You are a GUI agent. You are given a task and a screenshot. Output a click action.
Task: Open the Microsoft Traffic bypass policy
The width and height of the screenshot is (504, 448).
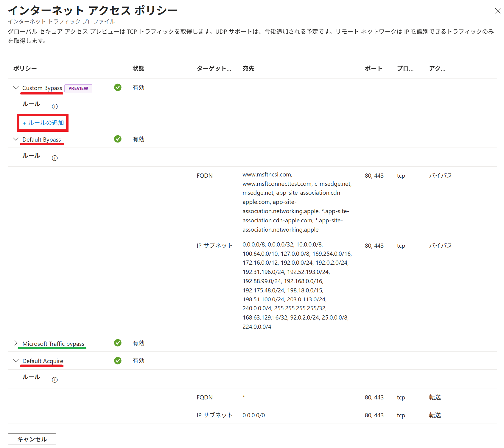53,343
